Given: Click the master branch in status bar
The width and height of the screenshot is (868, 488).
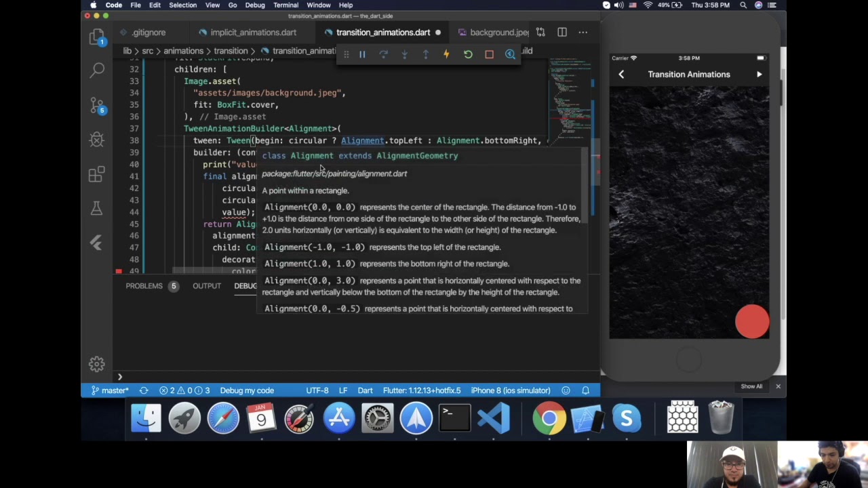Looking at the screenshot, I should pos(109,390).
